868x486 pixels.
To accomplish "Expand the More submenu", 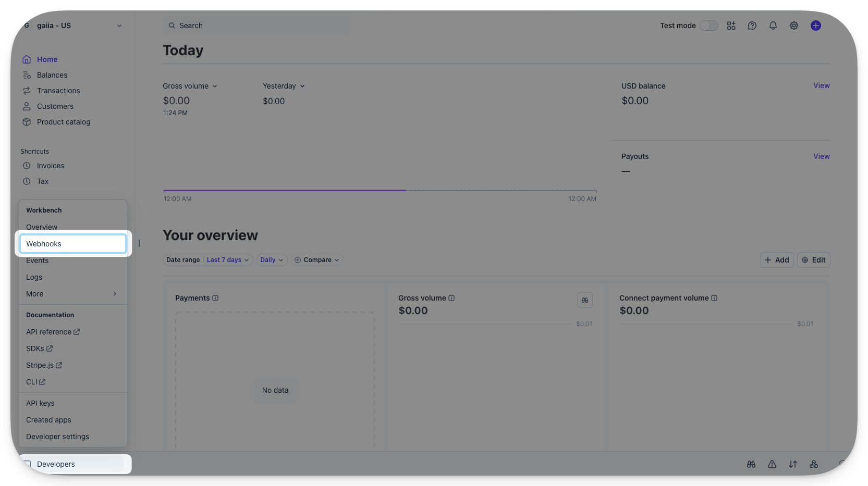I will [72, 294].
